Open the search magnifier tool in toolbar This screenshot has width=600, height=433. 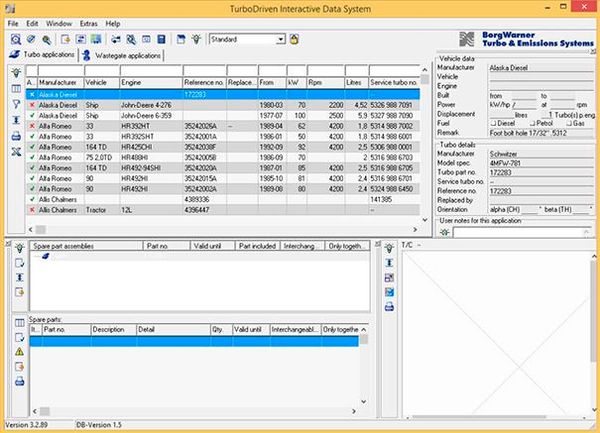[x=16, y=39]
